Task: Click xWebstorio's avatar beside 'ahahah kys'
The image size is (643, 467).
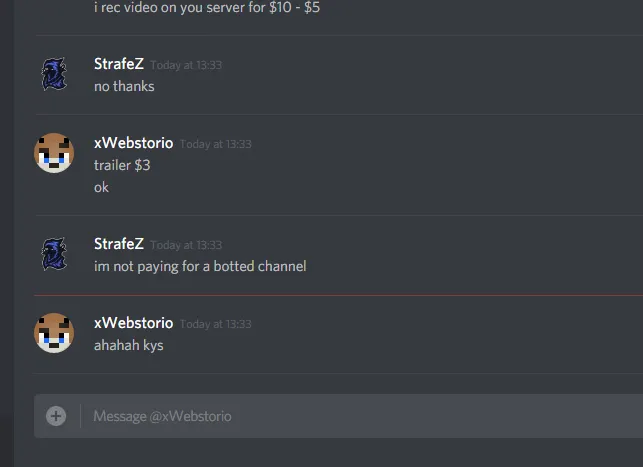Action: point(54,333)
